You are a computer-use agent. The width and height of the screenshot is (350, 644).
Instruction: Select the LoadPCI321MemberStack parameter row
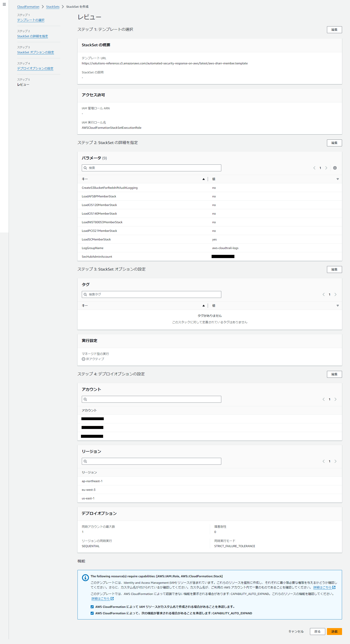[210, 231]
